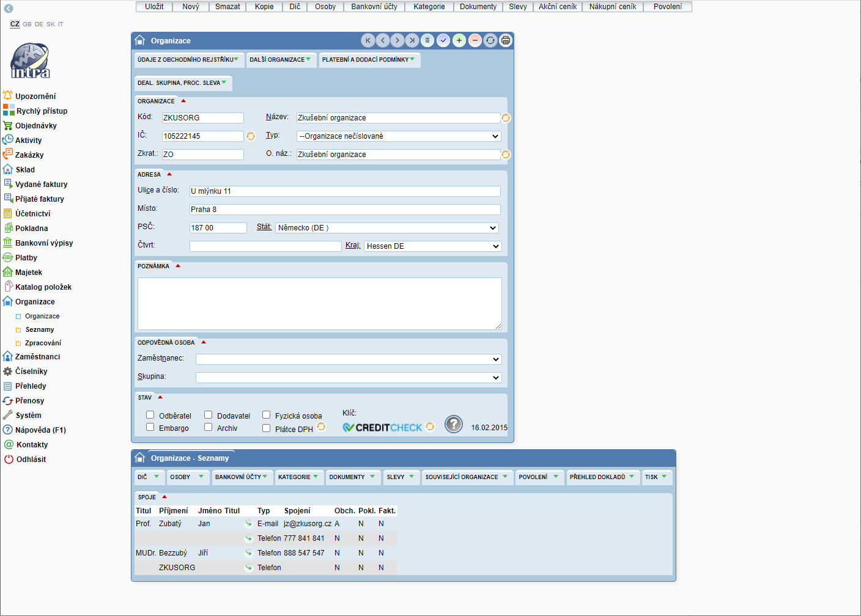Enable the Odběratel checkbox
The image size is (861, 616).
pos(150,415)
